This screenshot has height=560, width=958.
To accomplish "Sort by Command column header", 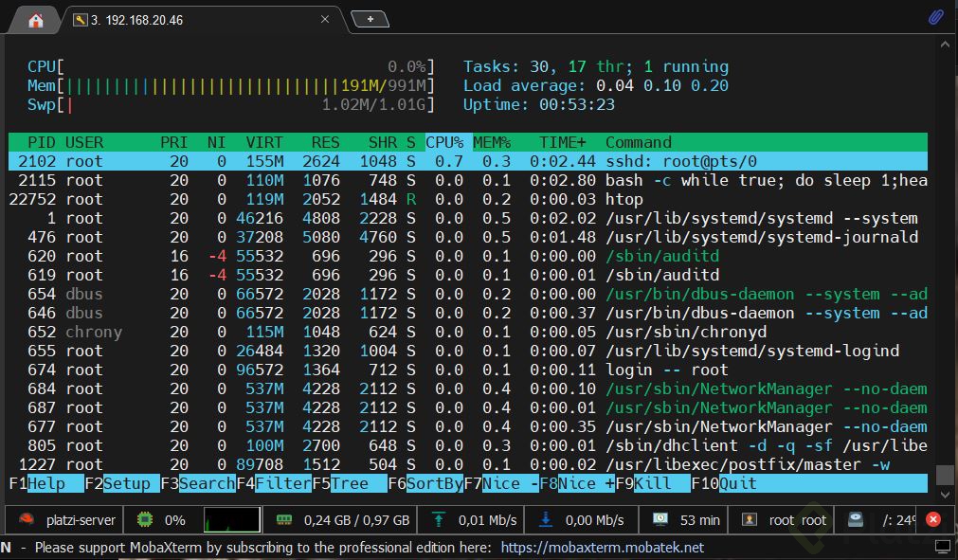I will [x=639, y=142].
